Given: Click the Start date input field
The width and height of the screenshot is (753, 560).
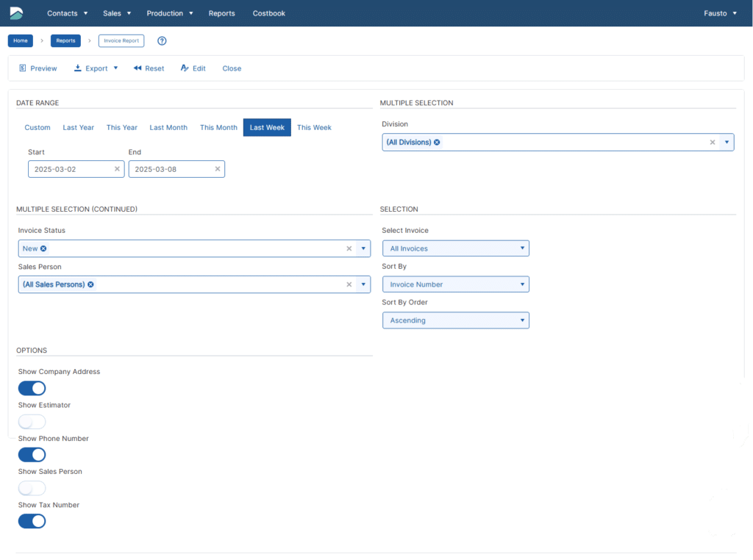Looking at the screenshot, I should coord(71,169).
